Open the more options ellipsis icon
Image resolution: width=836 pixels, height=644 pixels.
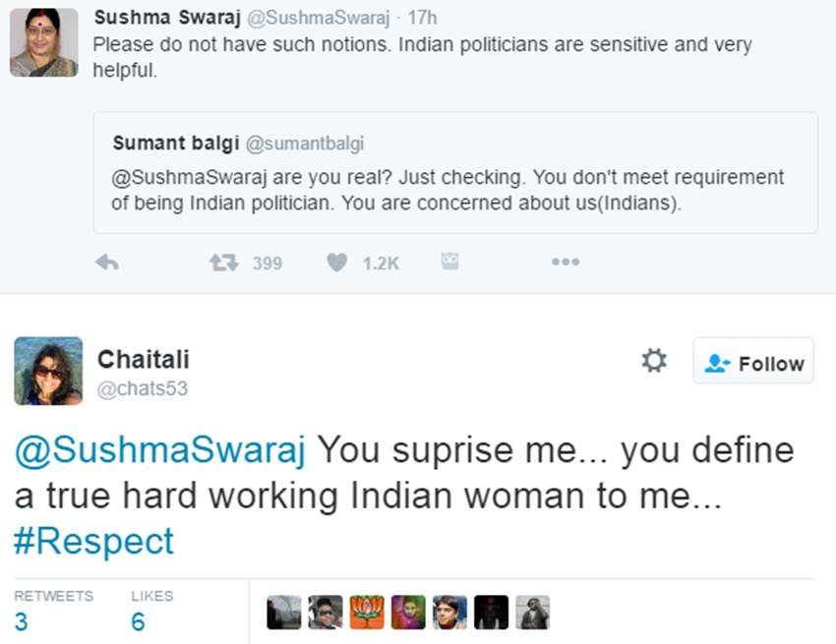(565, 262)
